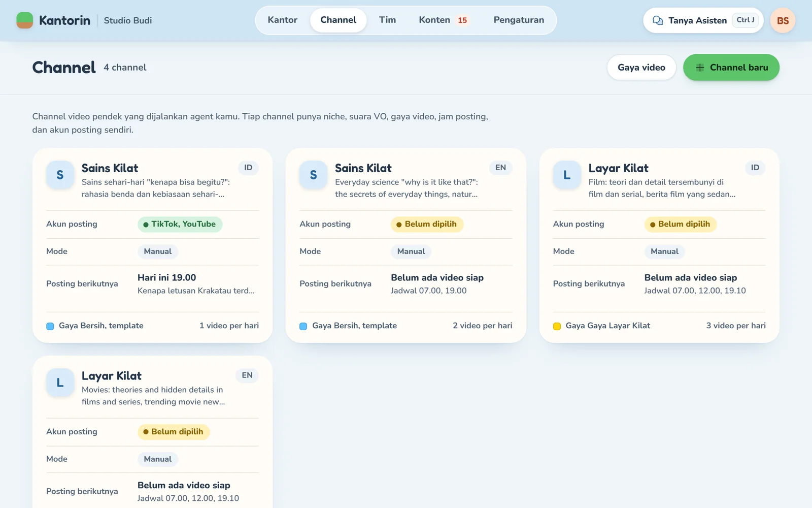The width and height of the screenshot is (812, 508).
Task: Click the ID language badge on Layar Kilat
Action: point(755,168)
